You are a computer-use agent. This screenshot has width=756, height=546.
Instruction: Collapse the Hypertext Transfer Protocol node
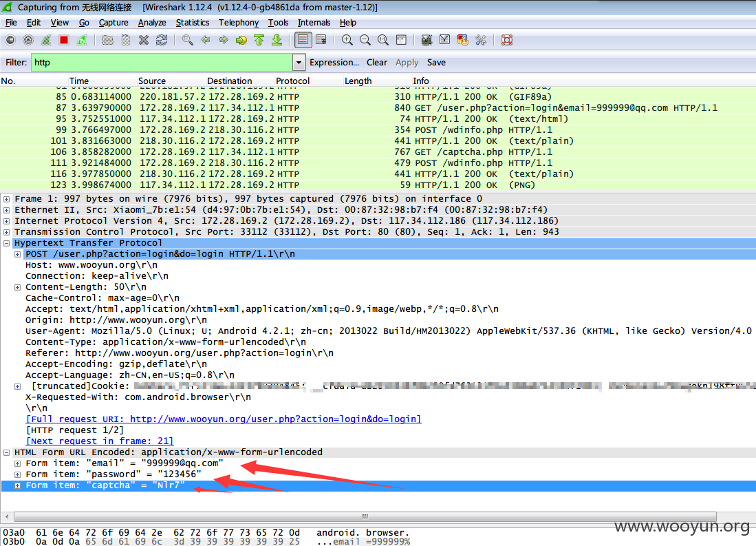click(x=6, y=243)
